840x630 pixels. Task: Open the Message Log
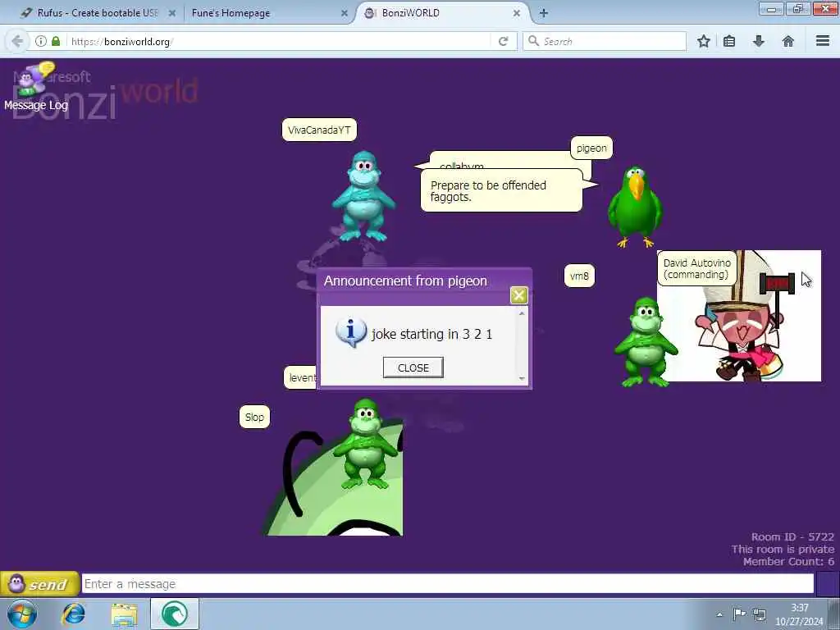pyautogui.click(x=36, y=87)
